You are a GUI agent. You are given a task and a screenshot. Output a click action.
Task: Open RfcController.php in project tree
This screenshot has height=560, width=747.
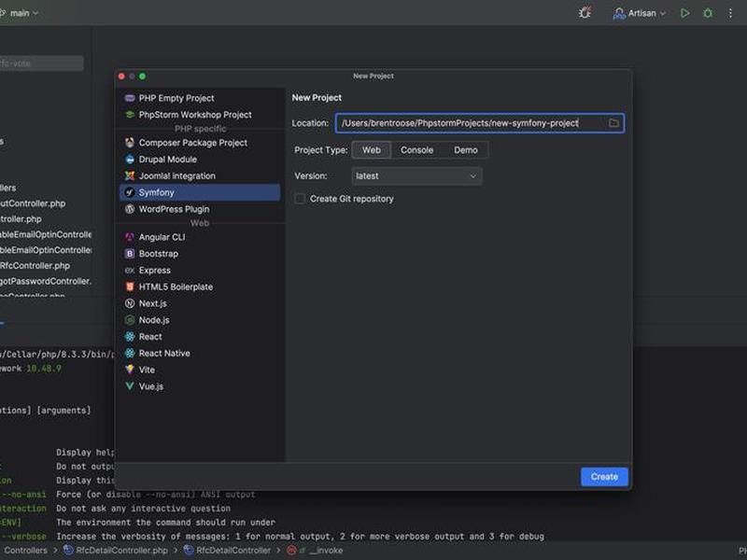pos(35,266)
